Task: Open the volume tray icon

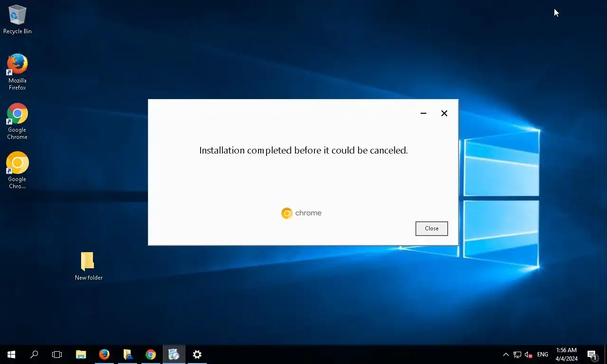Action: point(529,355)
